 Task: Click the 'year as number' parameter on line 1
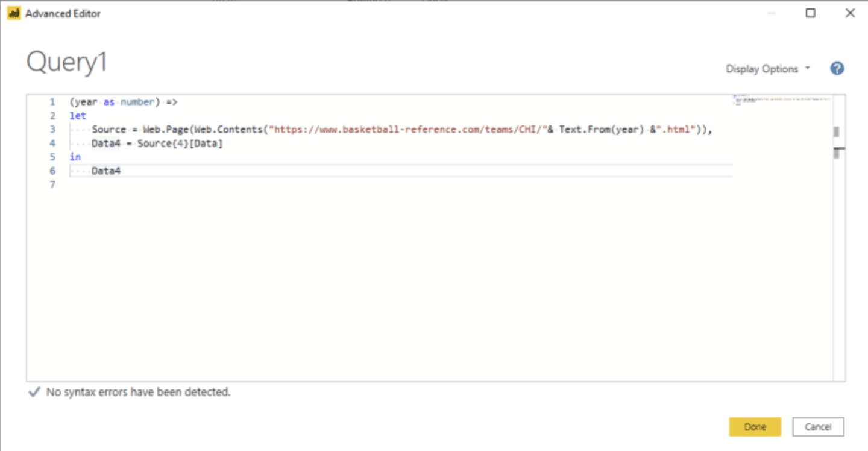point(115,101)
